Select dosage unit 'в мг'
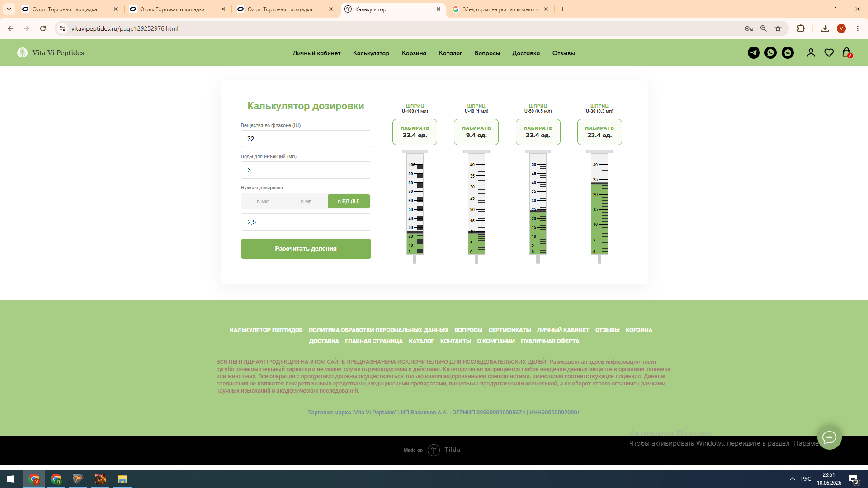The width and height of the screenshot is (868, 488). 306,202
